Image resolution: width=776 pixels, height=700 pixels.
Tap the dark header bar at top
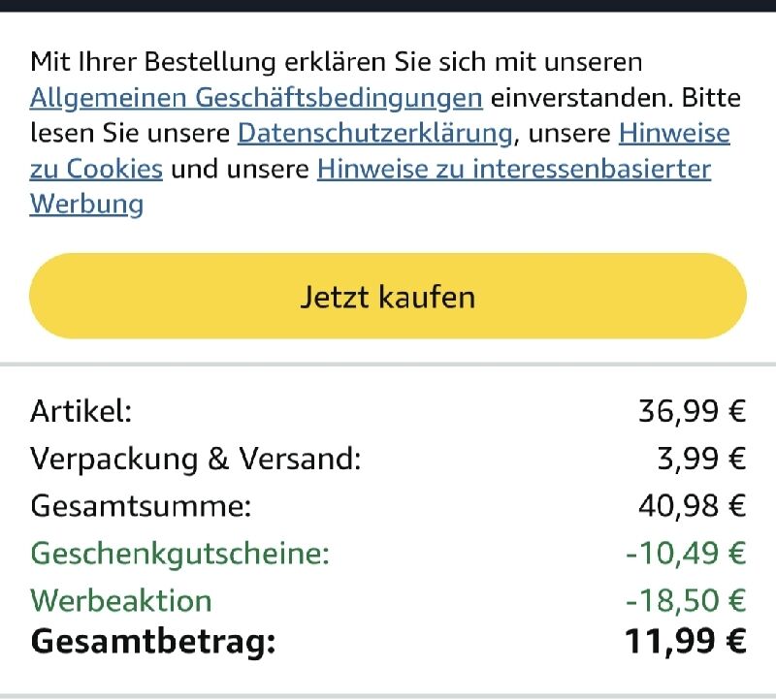click(388, 5)
